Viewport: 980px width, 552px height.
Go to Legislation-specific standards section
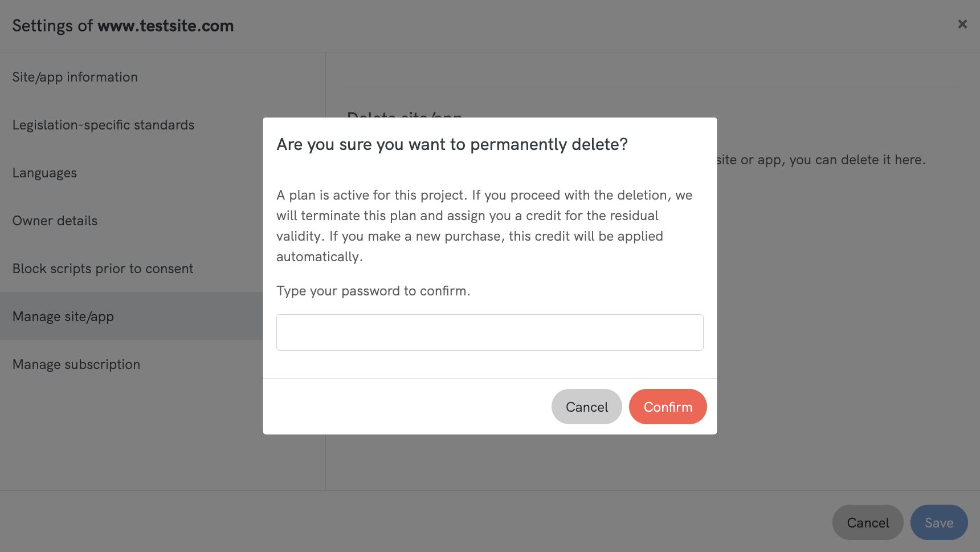click(x=103, y=125)
